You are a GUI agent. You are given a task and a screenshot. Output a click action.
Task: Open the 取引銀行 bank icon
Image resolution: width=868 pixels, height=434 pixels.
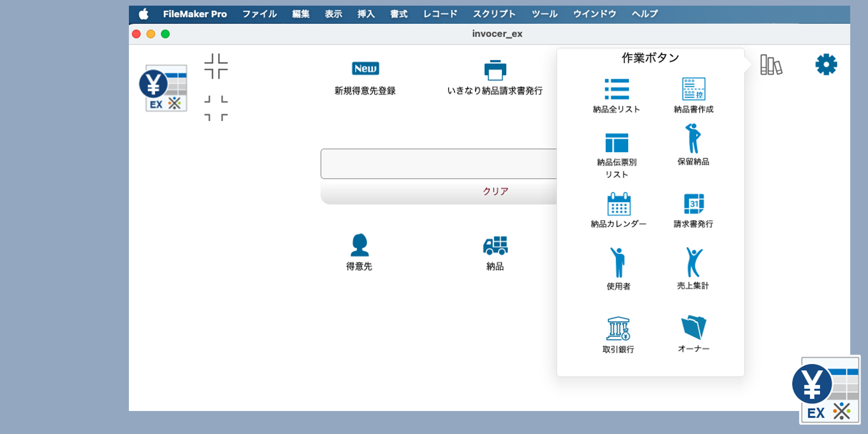click(x=618, y=328)
